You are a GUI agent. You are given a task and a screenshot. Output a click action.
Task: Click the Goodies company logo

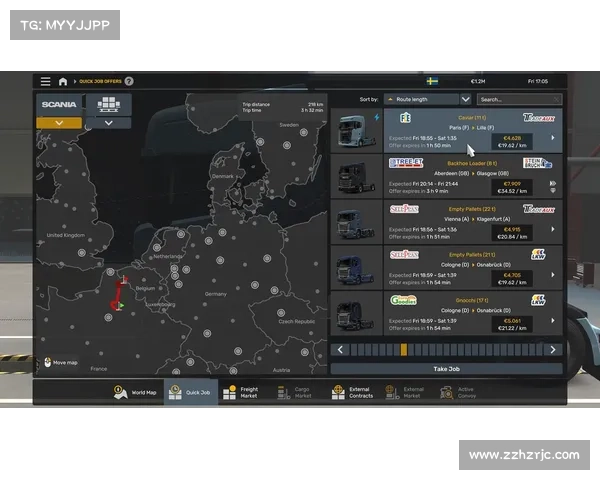403,300
